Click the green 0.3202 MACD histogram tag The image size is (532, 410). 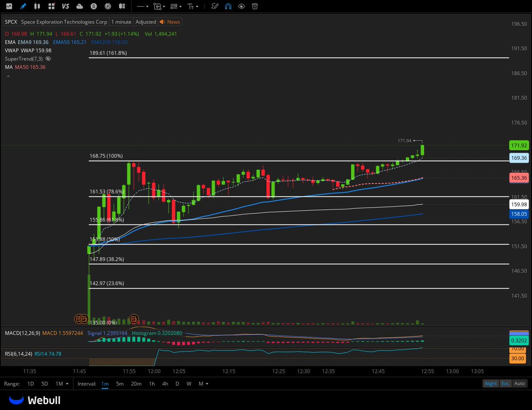pyautogui.click(x=519, y=341)
